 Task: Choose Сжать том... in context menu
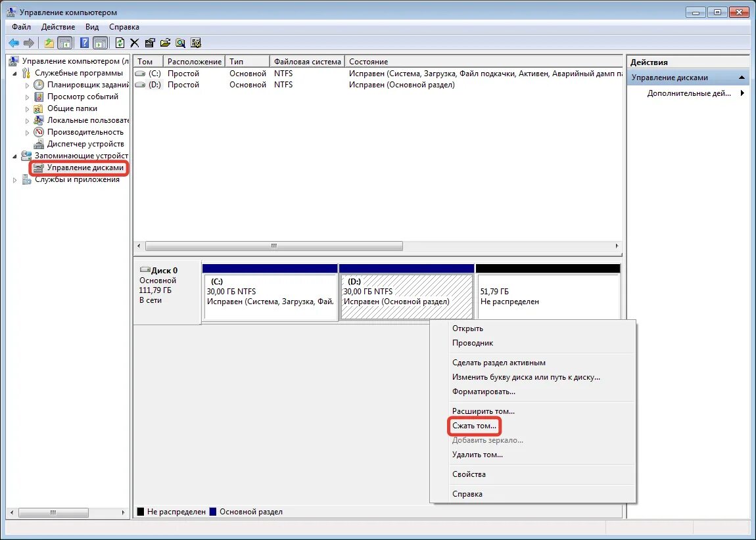click(x=474, y=426)
